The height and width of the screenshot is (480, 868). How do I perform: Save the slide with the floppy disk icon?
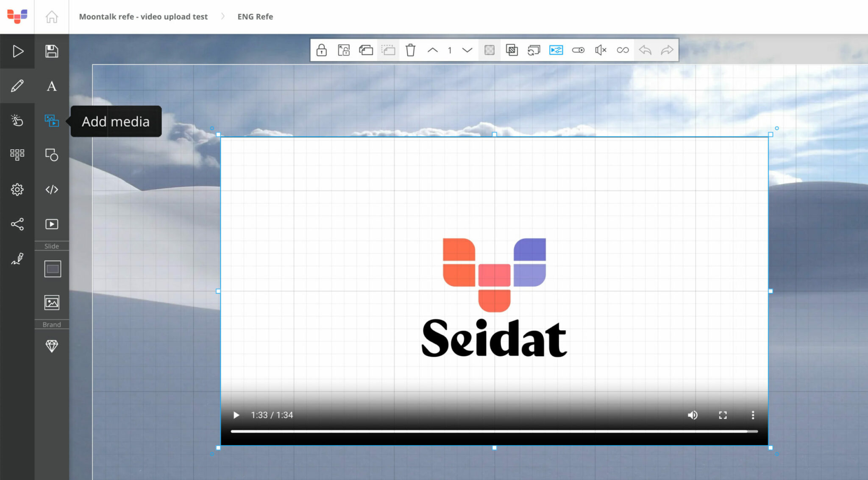[x=51, y=51]
